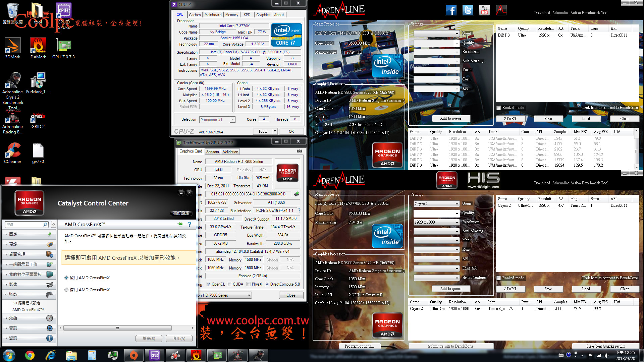Open the gv770 file on desktop

click(38, 153)
